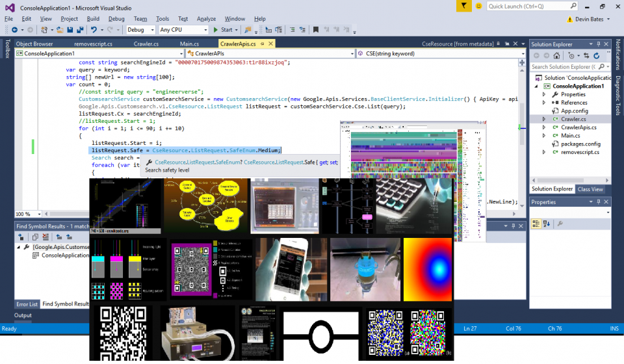Toggle auto-hide pin on Properties panel

(x=599, y=202)
